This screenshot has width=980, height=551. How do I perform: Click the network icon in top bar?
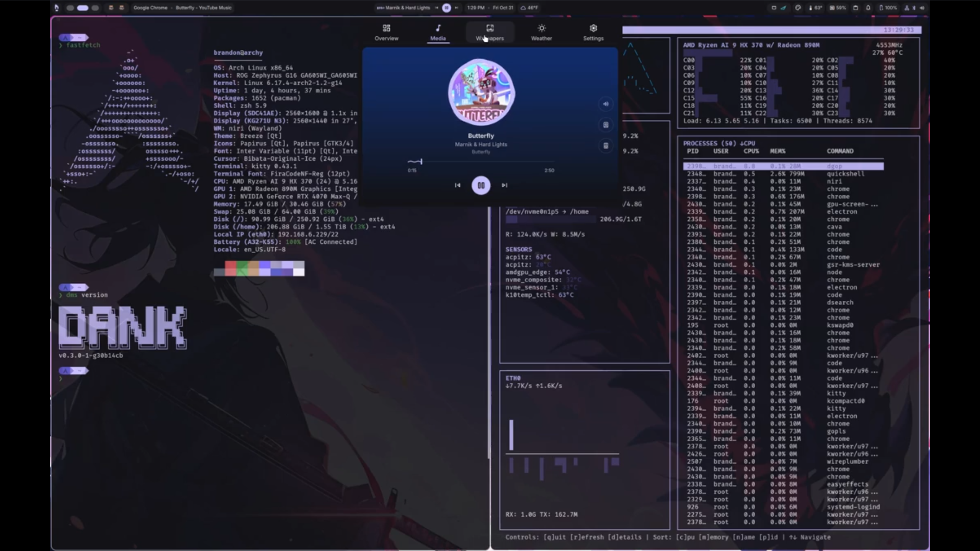906,8
